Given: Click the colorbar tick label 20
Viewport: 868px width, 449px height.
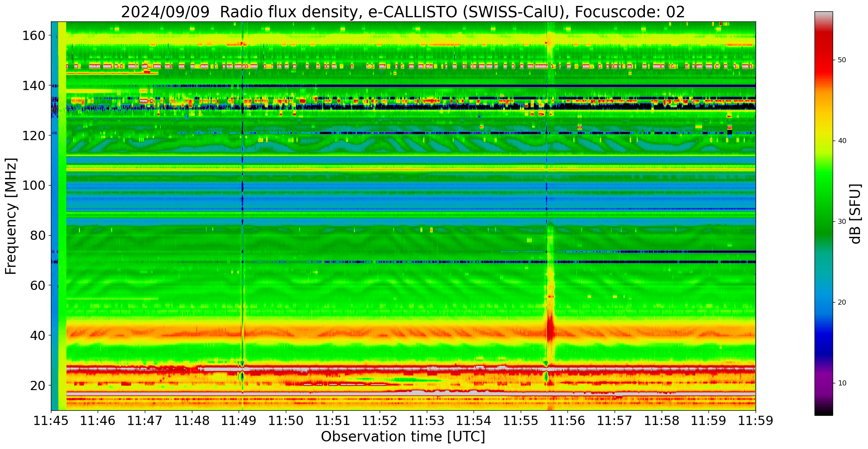Looking at the screenshot, I should [842, 303].
